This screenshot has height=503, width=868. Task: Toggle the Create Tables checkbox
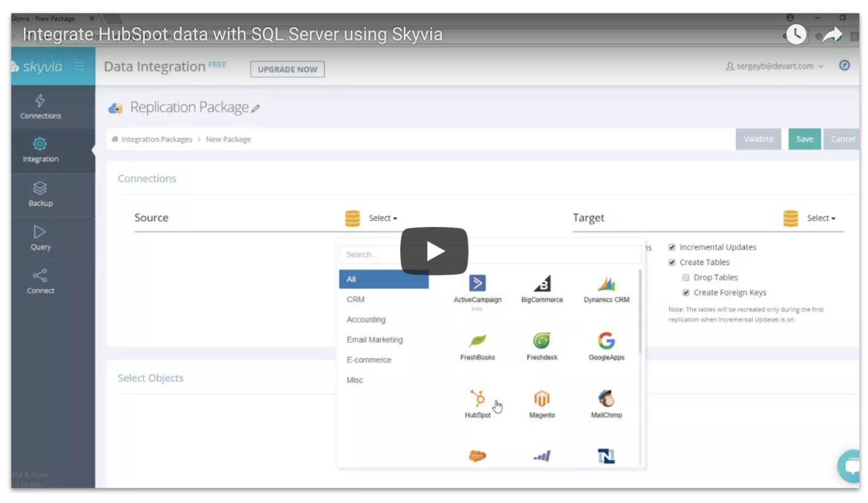[672, 262]
